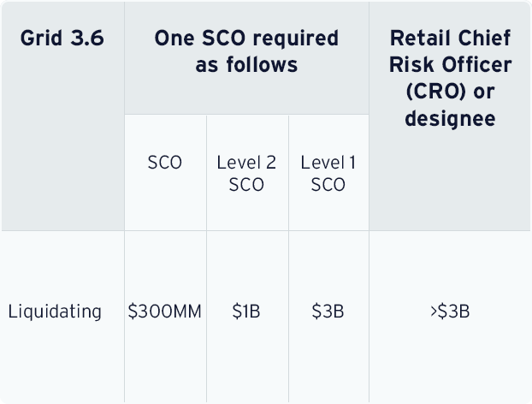This screenshot has width=532, height=404.
Task: Click the Liquidating row label
Action: tap(55, 312)
